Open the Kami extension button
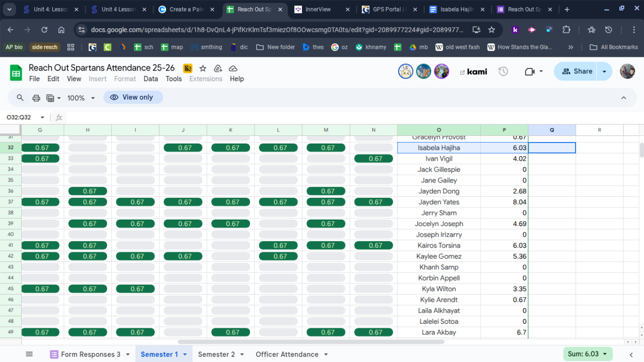 tap(473, 71)
